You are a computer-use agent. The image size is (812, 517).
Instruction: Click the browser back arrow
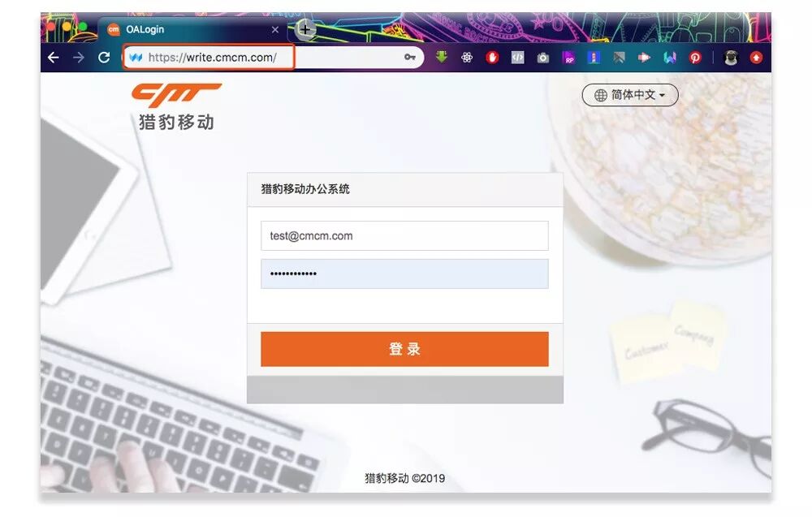point(54,58)
